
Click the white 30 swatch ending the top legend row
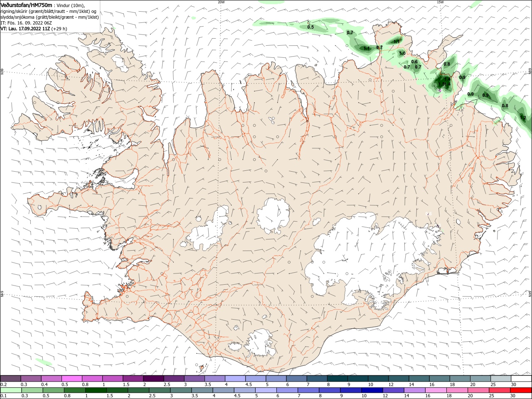(x=521, y=379)
